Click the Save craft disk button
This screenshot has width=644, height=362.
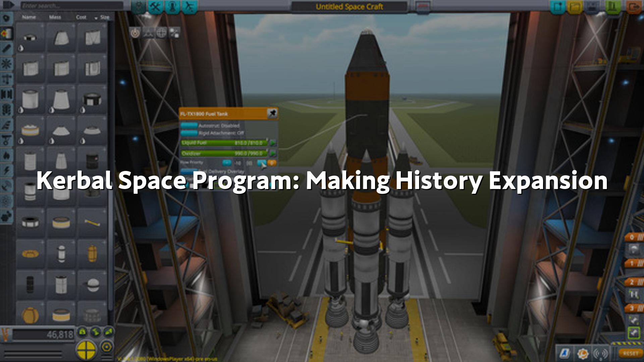[x=592, y=7]
